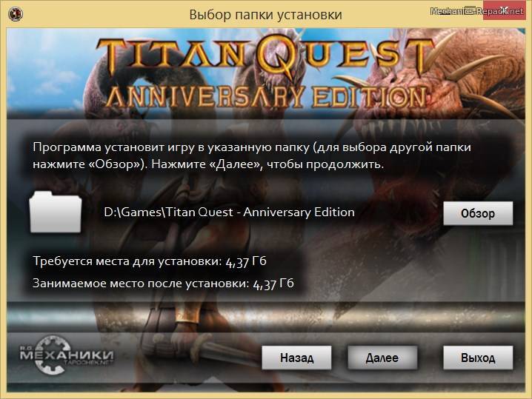Viewport: 532px width, 399px height.
Task: Click the Программа установит игру instruction text
Action: [x=252, y=155]
